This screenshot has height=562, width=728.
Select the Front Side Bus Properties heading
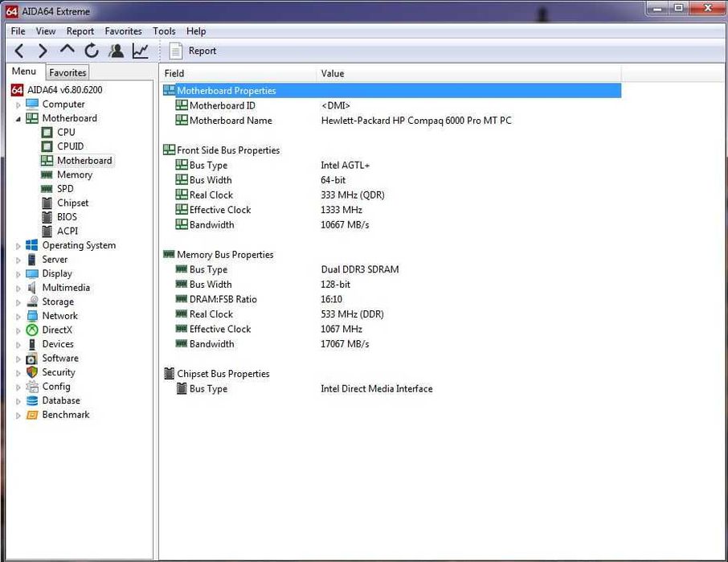click(228, 150)
